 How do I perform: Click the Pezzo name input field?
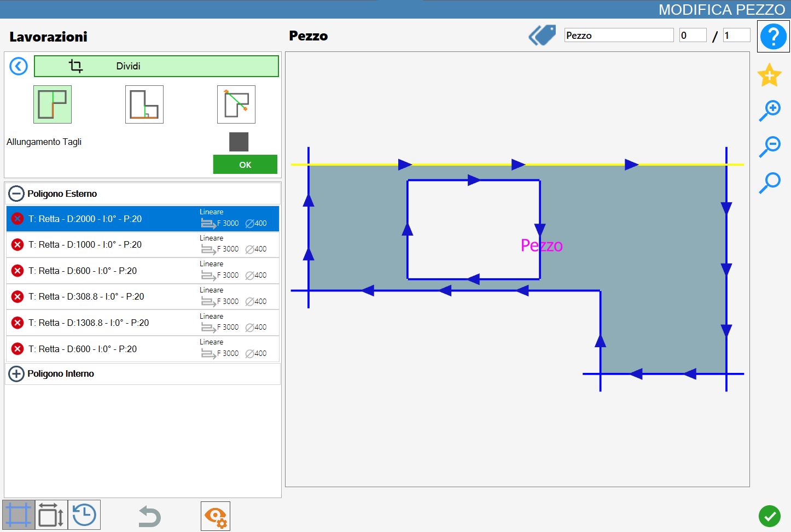[619, 36]
